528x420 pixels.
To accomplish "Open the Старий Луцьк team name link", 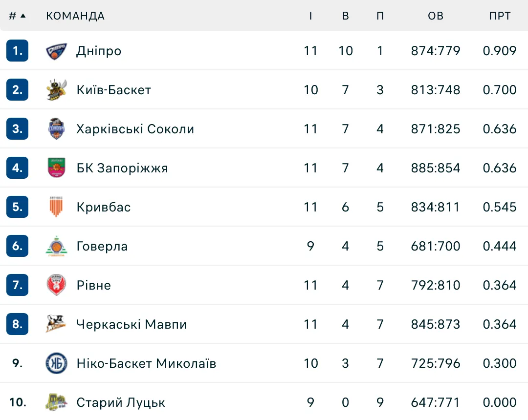I will tap(121, 402).
